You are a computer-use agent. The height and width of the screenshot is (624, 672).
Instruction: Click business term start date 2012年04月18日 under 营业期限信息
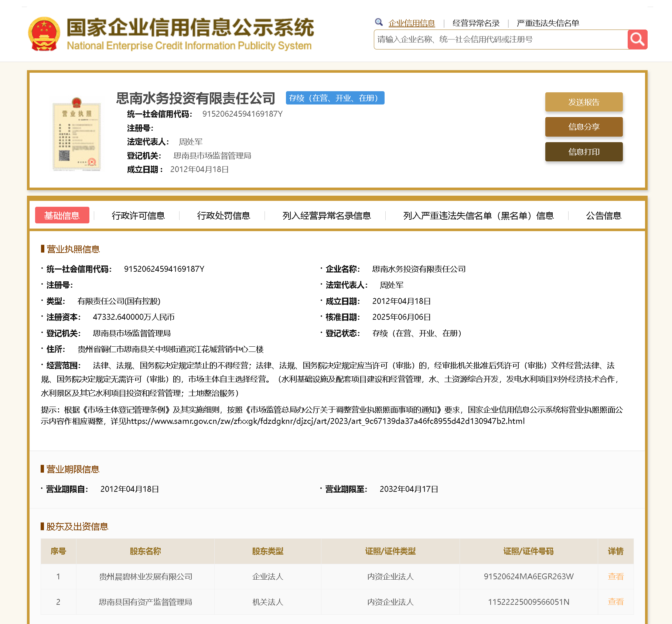[x=130, y=489]
